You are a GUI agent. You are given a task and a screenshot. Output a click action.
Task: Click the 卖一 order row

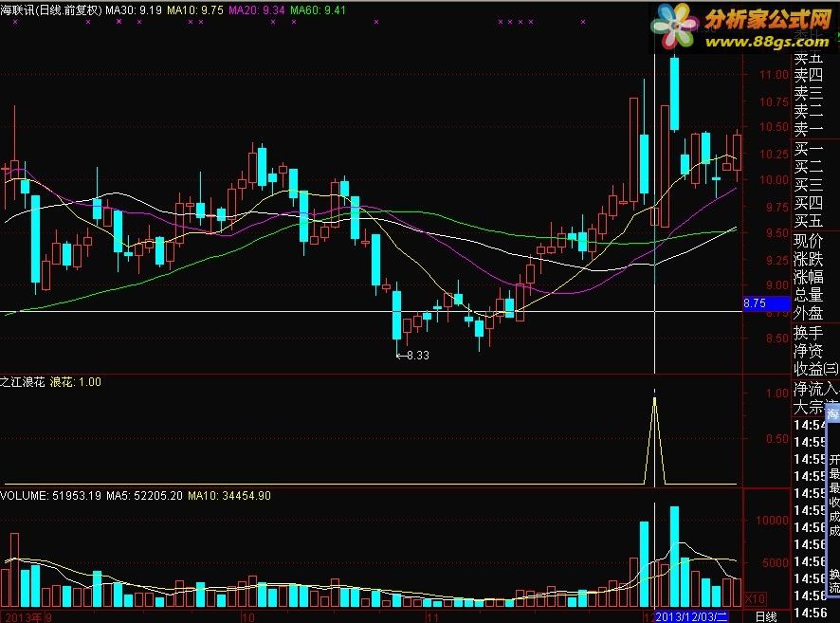808,130
